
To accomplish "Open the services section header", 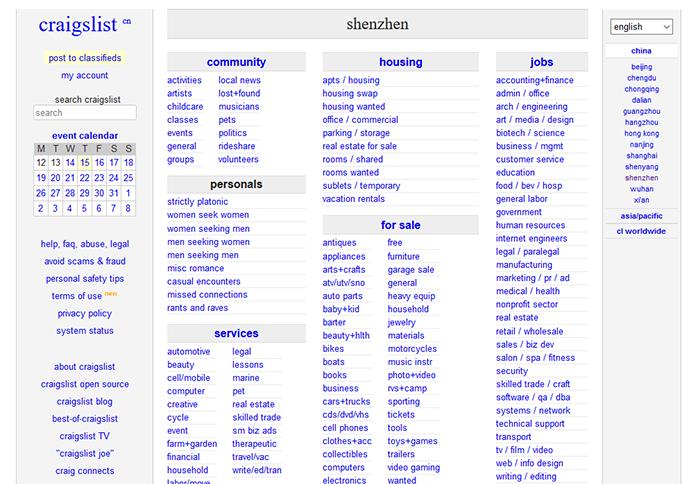I will [236, 334].
